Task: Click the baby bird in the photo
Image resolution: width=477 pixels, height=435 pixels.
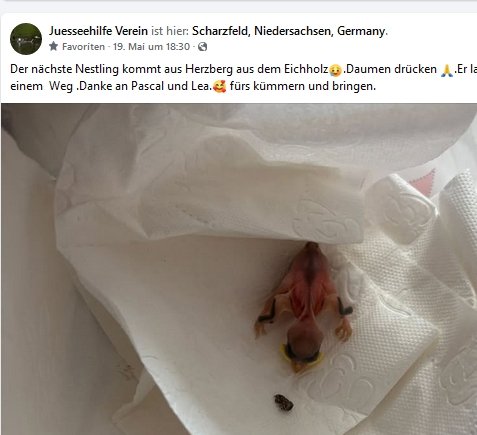Action: point(304,307)
